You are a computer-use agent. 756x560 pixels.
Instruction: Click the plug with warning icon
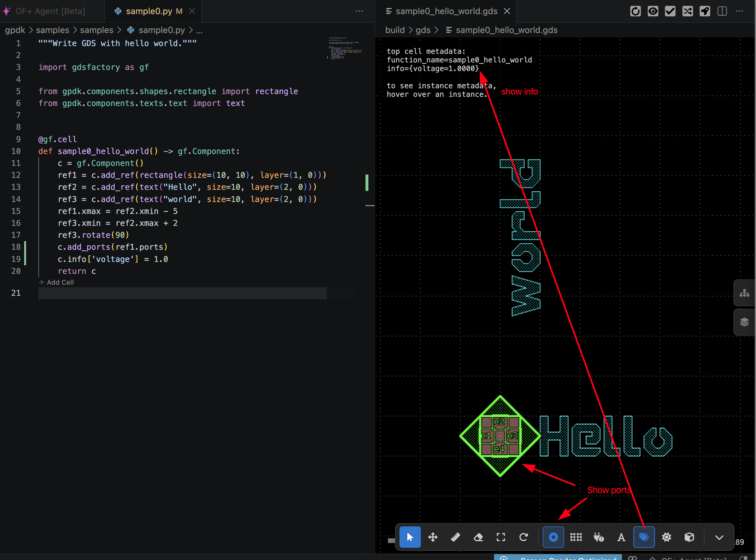599,537
